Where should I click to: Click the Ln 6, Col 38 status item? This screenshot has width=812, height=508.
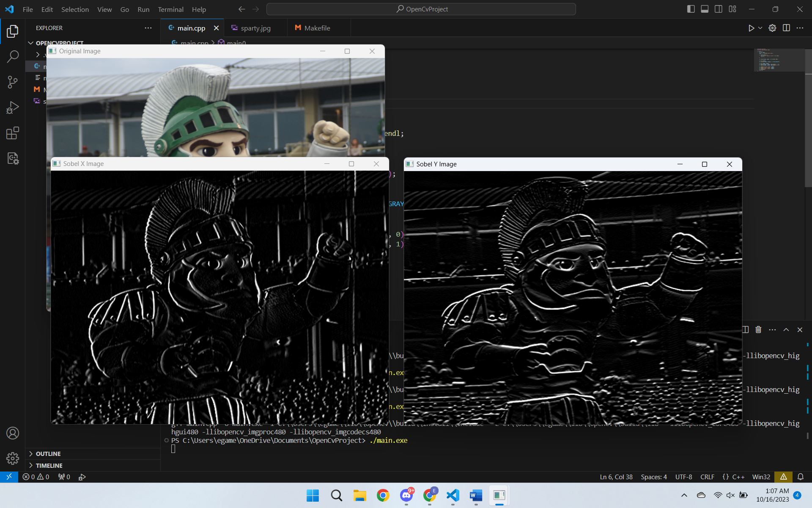coord(616,477)
